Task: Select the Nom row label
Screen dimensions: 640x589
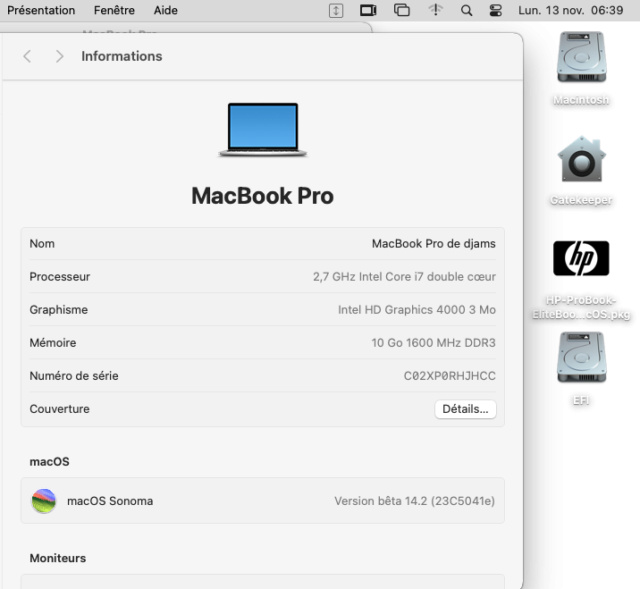Action: tap(42, 244)
